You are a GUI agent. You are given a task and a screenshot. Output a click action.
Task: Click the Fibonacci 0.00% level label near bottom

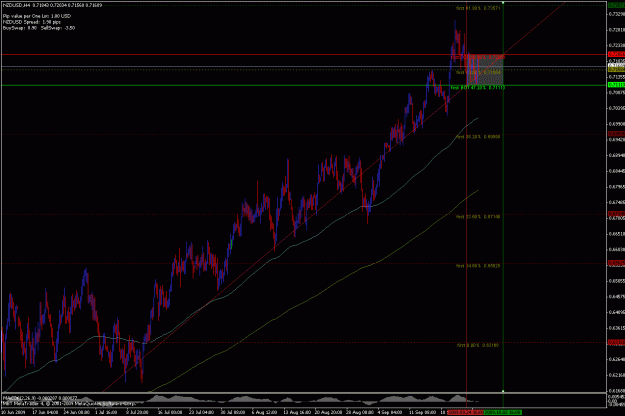click(x=478, y=345)
